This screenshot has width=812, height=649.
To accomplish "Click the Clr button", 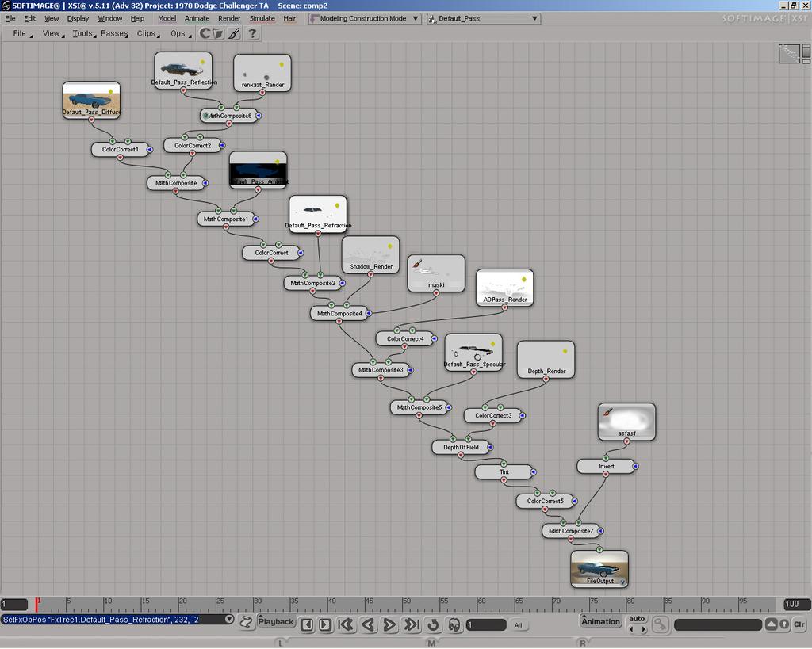I will pyautogui.click(x=799, y=624).
